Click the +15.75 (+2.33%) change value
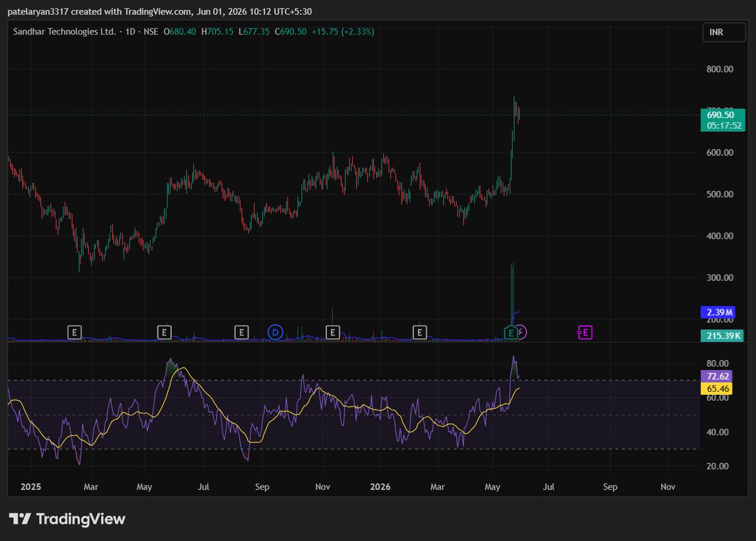 [343, 31]
